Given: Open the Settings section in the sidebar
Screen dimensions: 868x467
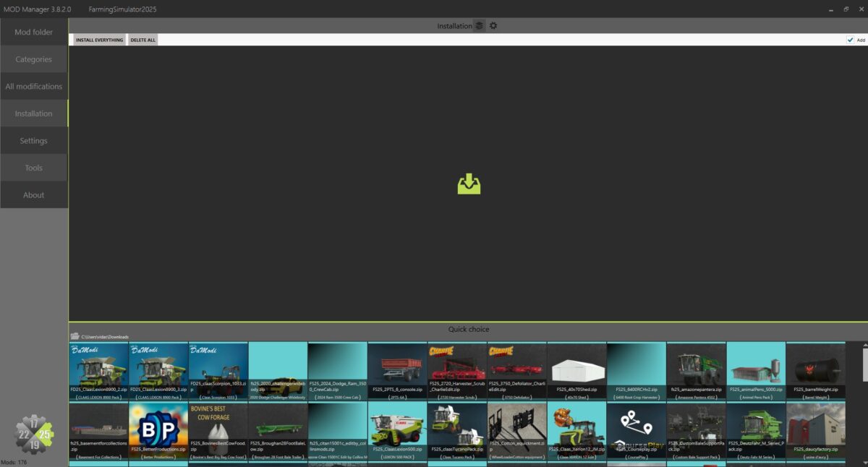Looking at the screenshot, I should click(x=34, y=140).
